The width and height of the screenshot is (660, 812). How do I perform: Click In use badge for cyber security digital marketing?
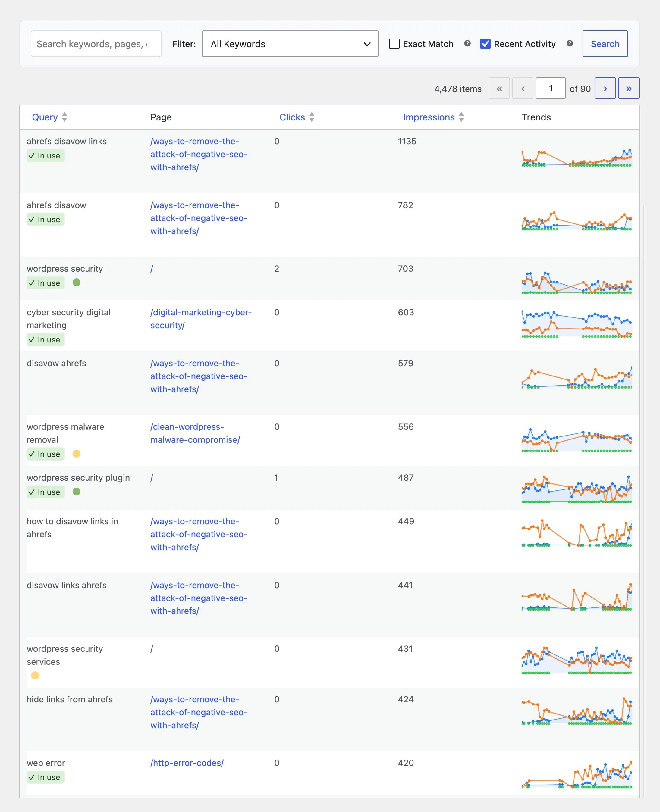click(x=46, y=339)
